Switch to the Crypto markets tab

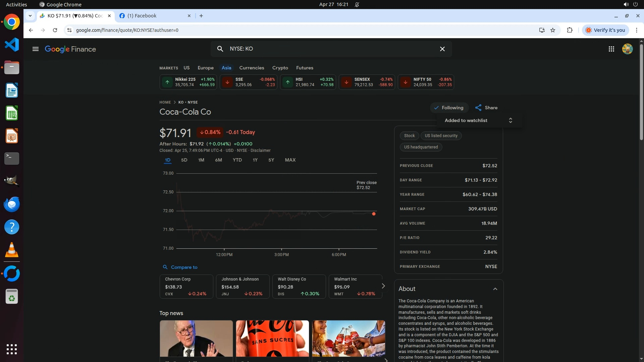coord(280,68)
